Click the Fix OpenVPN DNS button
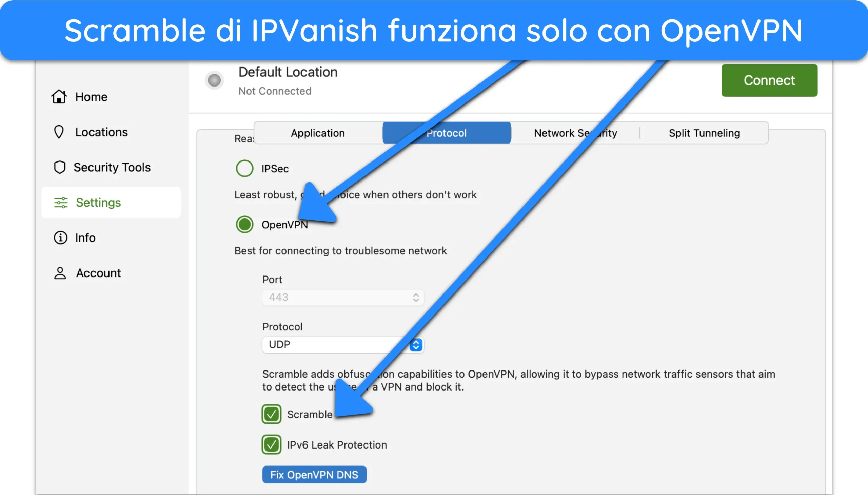 [314, 475]
